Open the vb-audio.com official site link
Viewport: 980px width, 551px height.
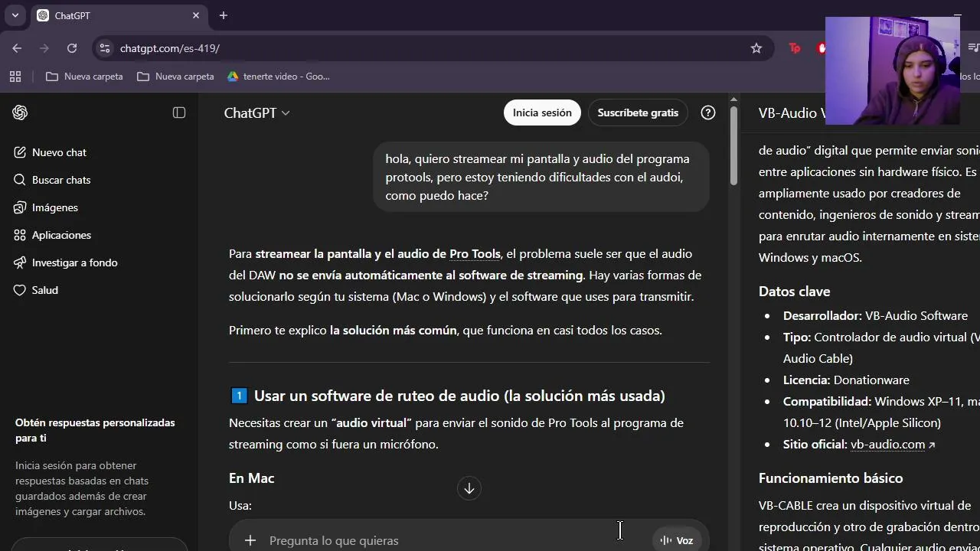point(893,444)
